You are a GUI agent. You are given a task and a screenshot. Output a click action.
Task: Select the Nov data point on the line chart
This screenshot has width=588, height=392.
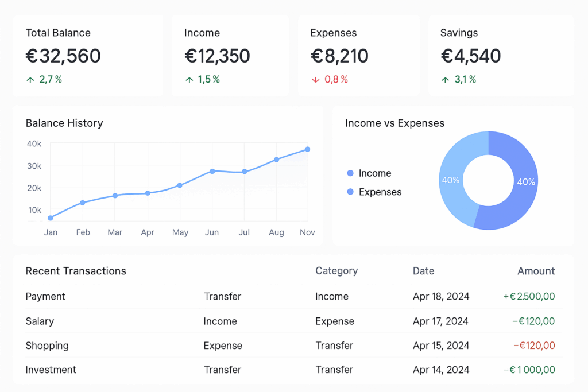coord(308,149)
